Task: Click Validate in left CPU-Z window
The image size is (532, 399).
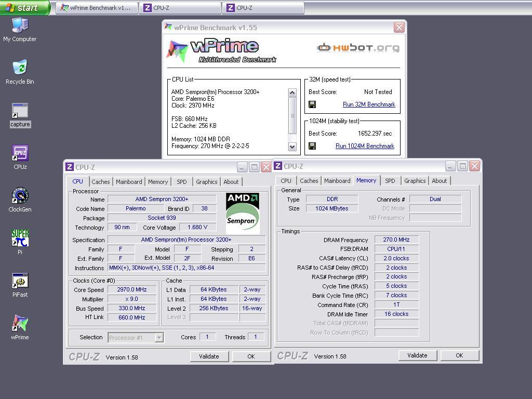Action: 209,356
